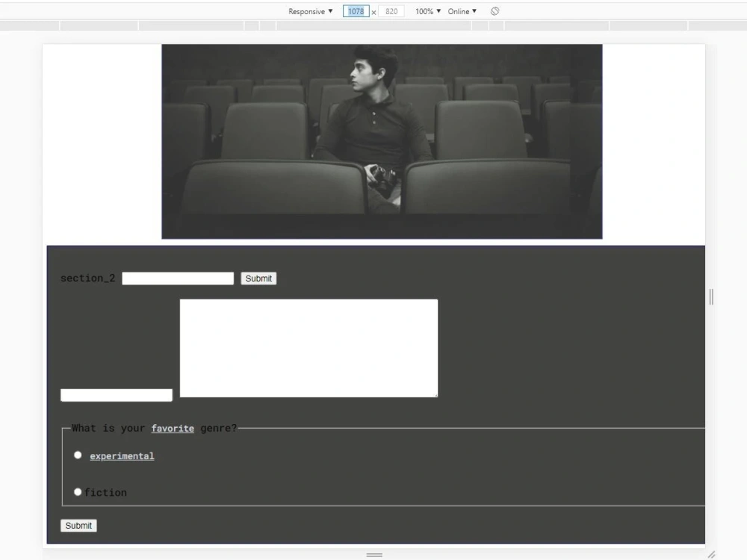Screen dimensions: 747x560
Task: Focus the large white textarea
Action: pos(309,348)
